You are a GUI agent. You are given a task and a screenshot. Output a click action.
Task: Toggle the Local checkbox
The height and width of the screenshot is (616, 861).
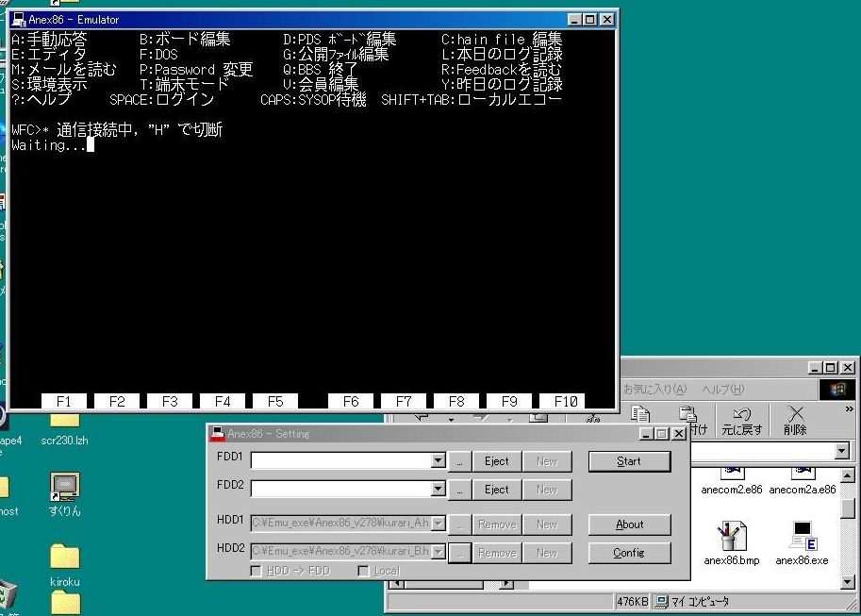coord(363,571)
